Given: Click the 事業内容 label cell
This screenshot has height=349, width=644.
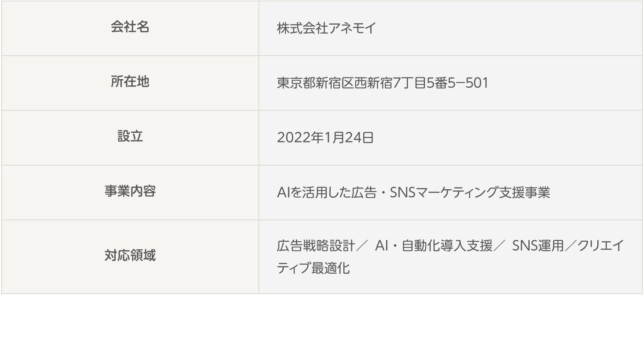Looking at the screenshot, I should tap(130, 191).
